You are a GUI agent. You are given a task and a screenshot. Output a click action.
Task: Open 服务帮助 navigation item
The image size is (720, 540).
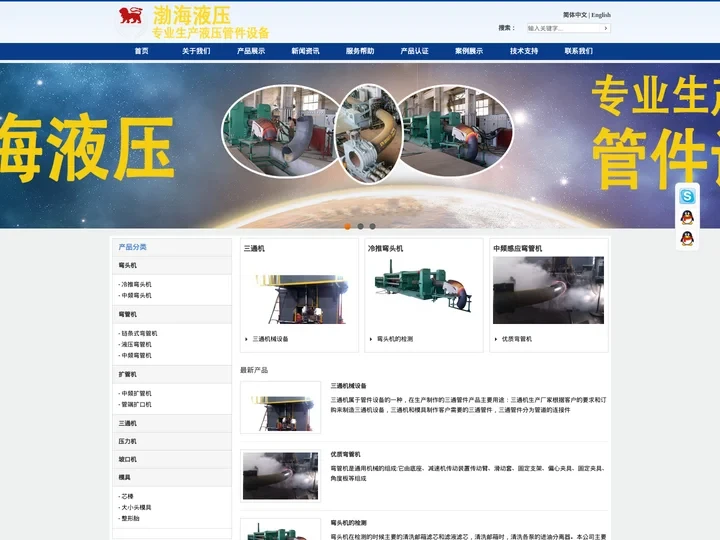[x=360, y=51]
